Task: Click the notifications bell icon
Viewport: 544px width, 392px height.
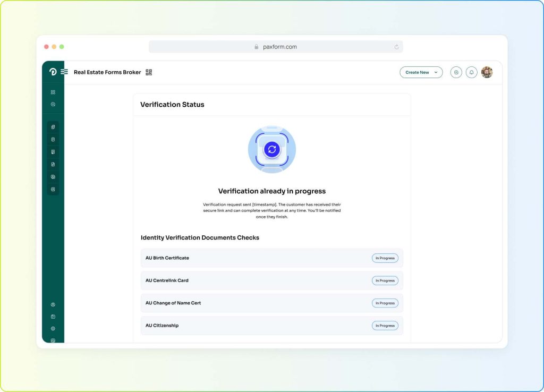Action: tap(471, 72)
